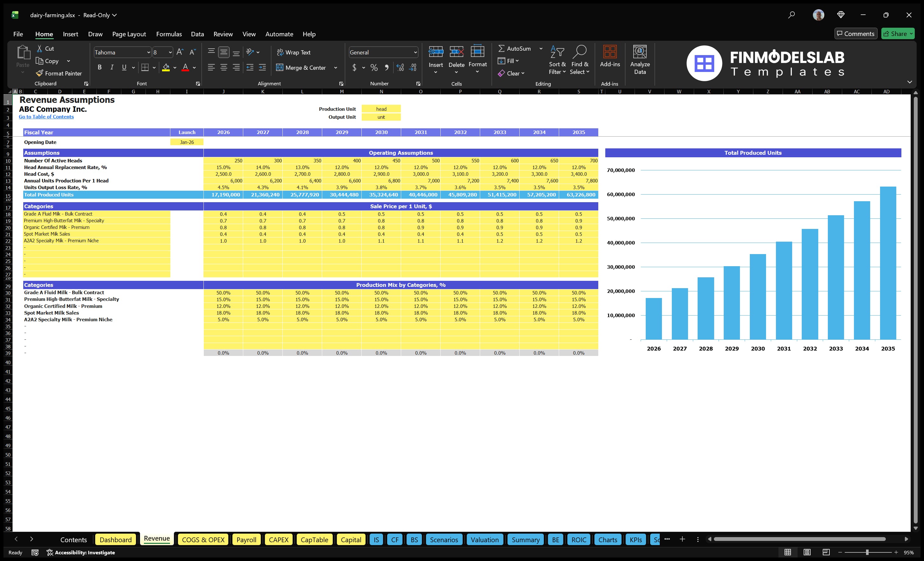Toggle bold formatting

pyautogui.click(x=99, y=67)
